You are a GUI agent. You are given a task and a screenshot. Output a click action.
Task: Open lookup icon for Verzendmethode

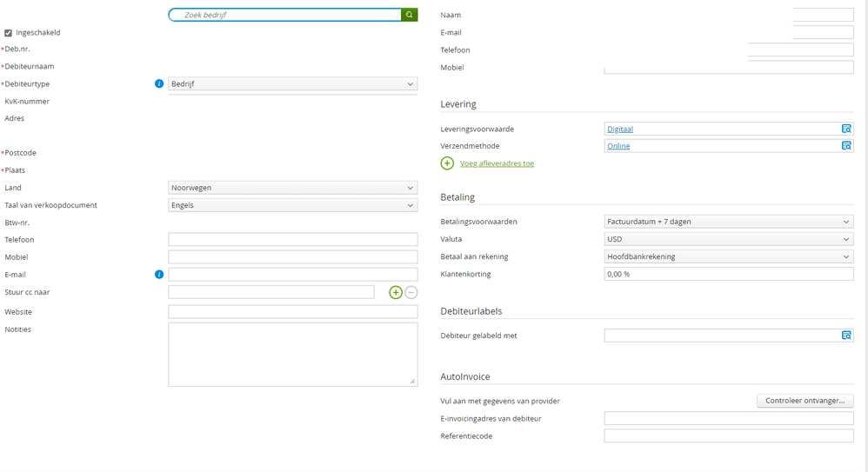[846, 145]
